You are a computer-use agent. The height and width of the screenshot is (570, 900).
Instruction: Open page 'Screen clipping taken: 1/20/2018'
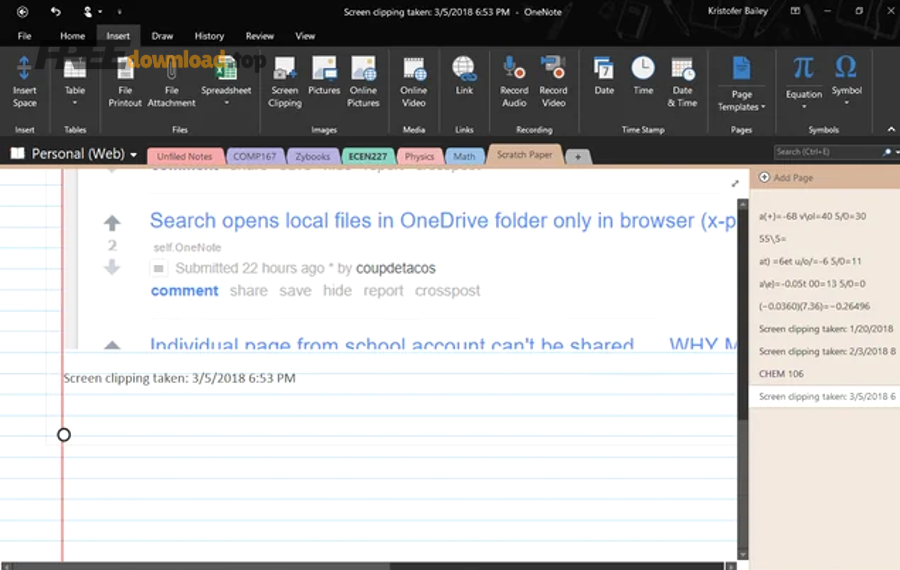[x=825, y=329]
